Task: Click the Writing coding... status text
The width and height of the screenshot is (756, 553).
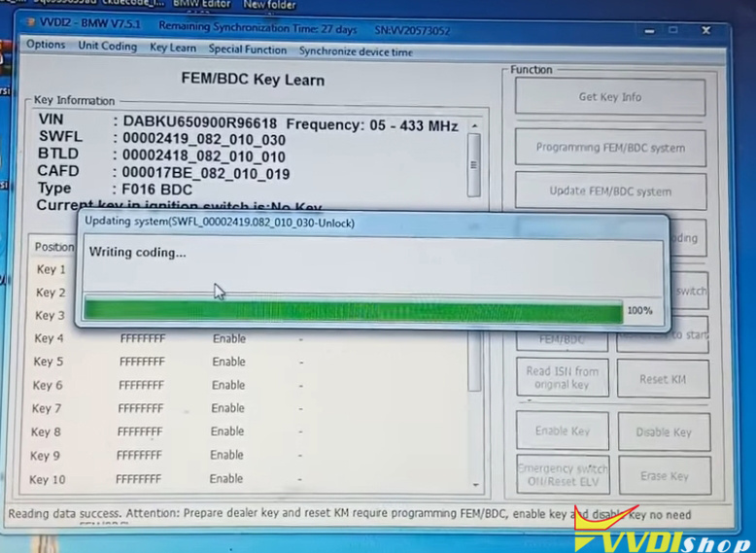Action: click(137, 252)
